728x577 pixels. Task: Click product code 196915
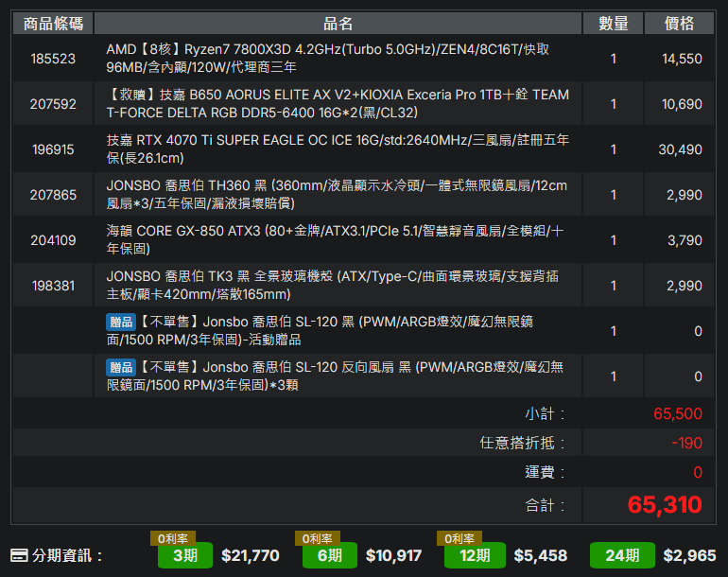(53, 149)
